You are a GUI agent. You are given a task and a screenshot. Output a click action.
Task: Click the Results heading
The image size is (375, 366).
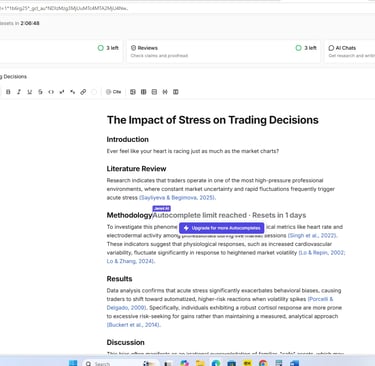(119, 279)
